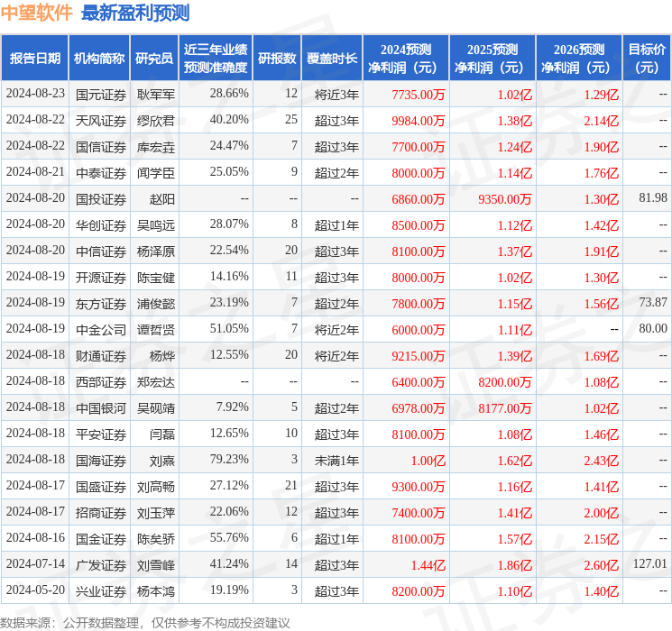Click 2025 forecast 8177.00万
This screenshot has width=672, height=631.
[505, 408]
